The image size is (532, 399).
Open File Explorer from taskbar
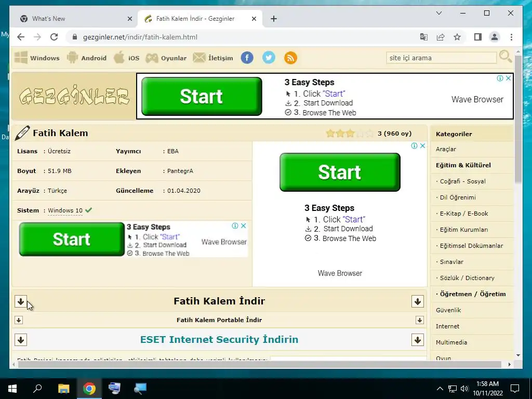[x=63, y=389]
